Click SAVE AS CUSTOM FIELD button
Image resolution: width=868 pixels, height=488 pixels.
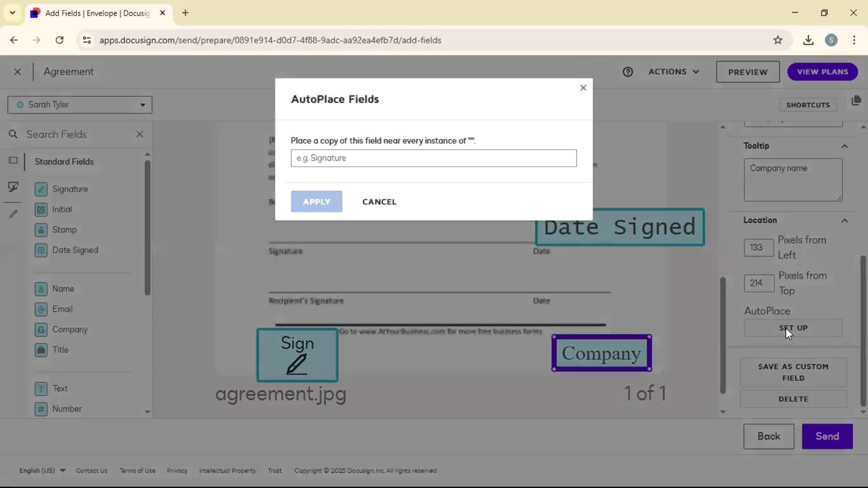tap(793, 372)
